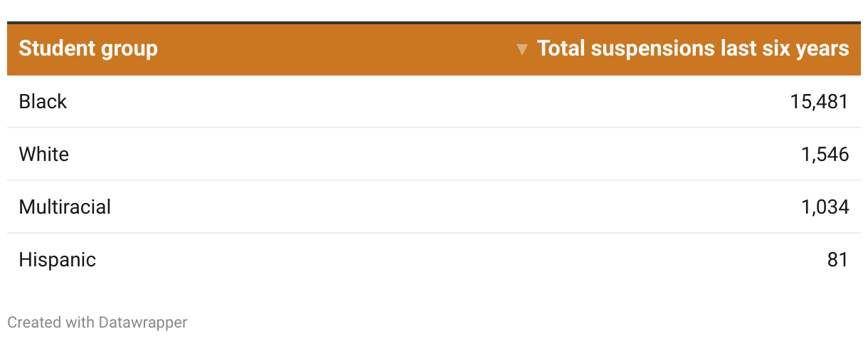868x339 pixels.
Task: Click empty space in the Multiracial row
Action: [427, 207]
